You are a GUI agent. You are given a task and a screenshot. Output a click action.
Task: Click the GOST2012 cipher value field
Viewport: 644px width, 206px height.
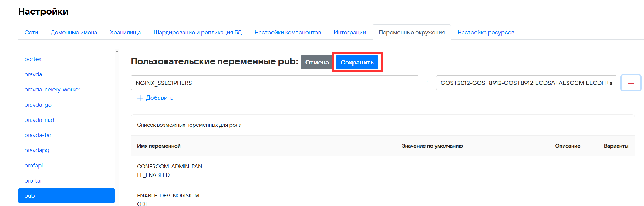point(526,83)
